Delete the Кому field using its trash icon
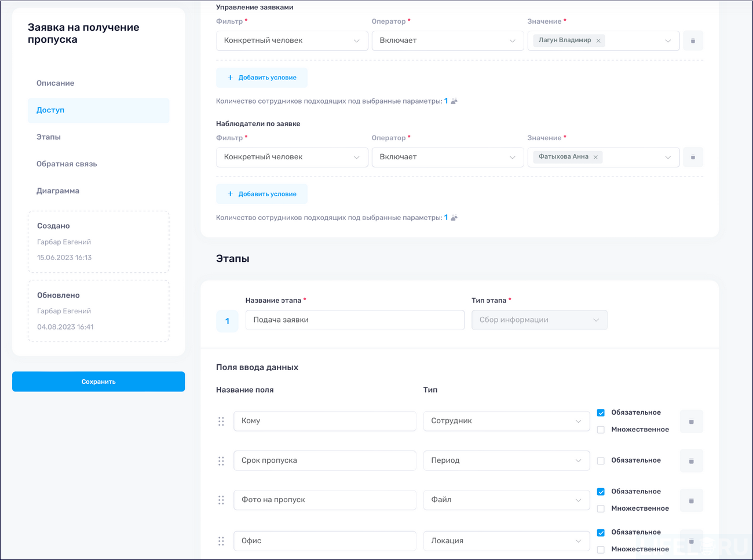This screenshot has width=753, height=560. point(691,421)
